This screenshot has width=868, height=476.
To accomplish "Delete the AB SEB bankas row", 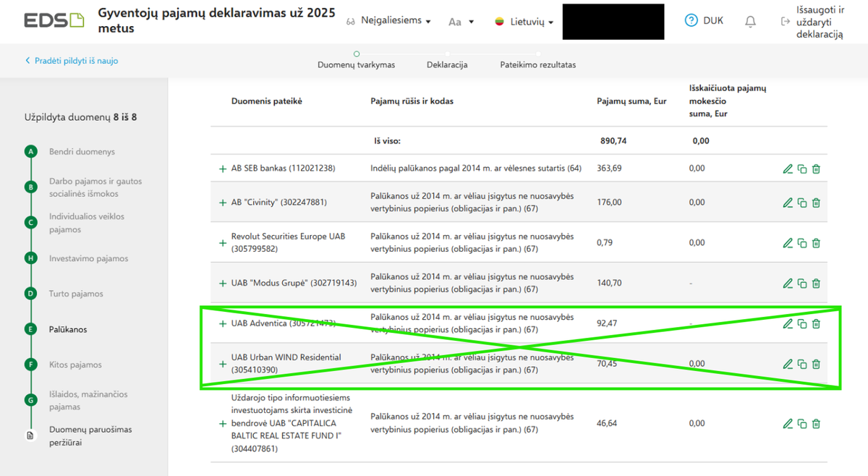I will pyautogui.click(x=816, y=169).
